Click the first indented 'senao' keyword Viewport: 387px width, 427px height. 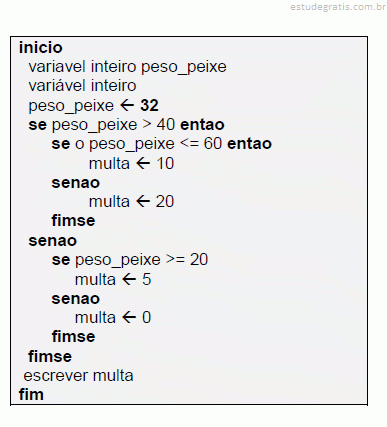coord(76,183)
